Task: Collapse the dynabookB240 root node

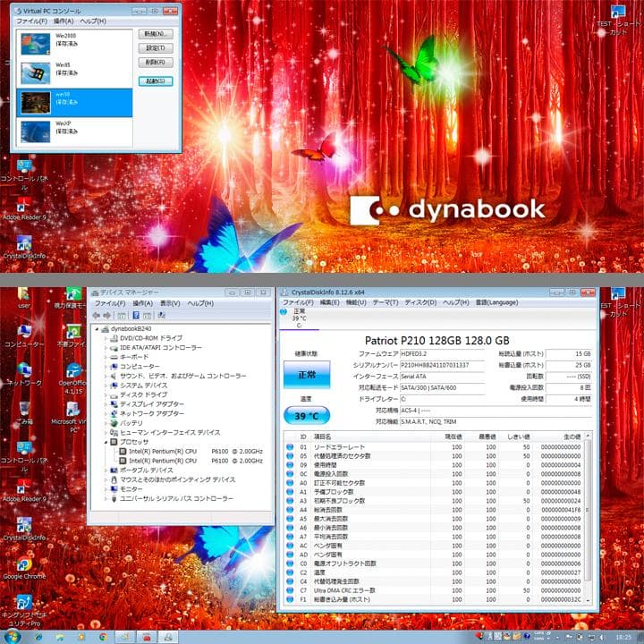Action: coord(97,329)
